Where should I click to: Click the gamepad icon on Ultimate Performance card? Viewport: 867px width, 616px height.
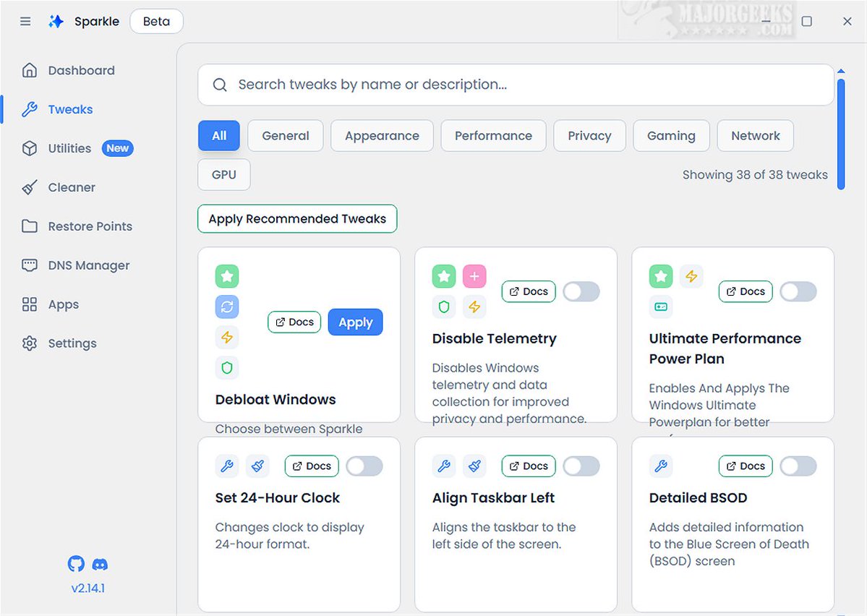pos(661,307)
